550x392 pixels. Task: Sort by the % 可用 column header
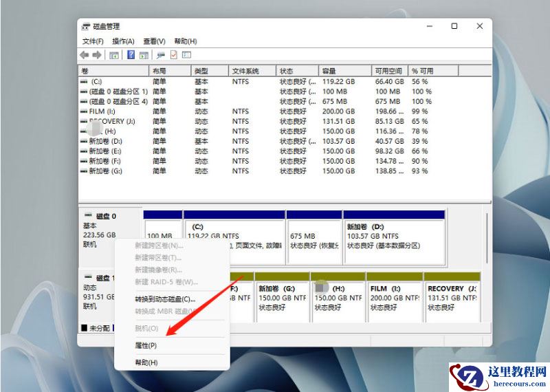(433, 71)
